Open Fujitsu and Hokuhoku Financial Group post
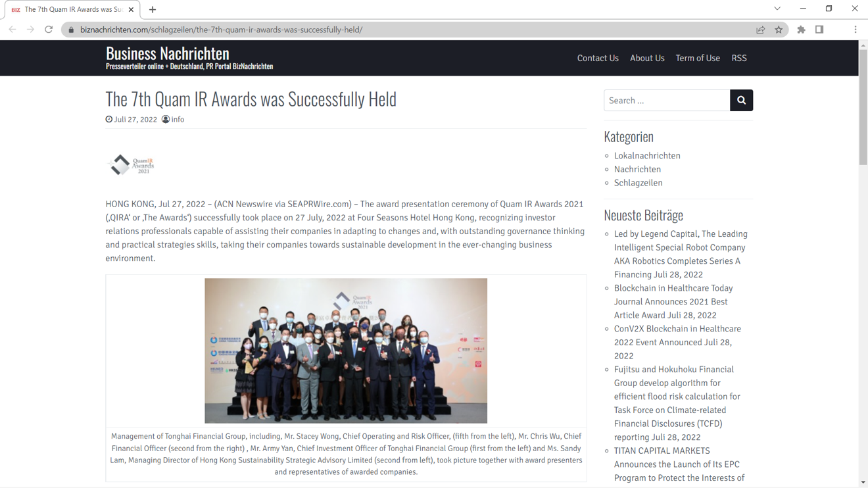 (x=677, y=403)
